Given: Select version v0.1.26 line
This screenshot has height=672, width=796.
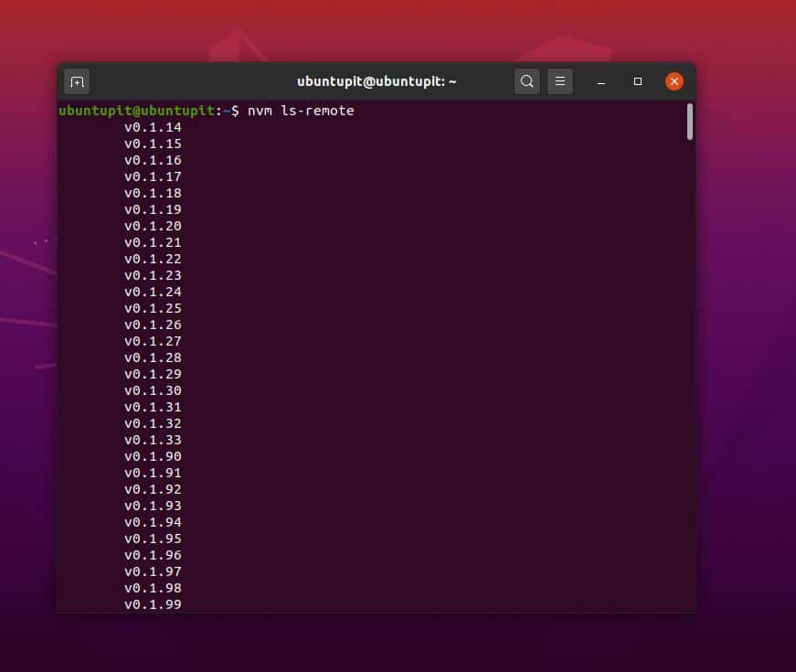Looking at the screenshot, I should tap(153, 325).
